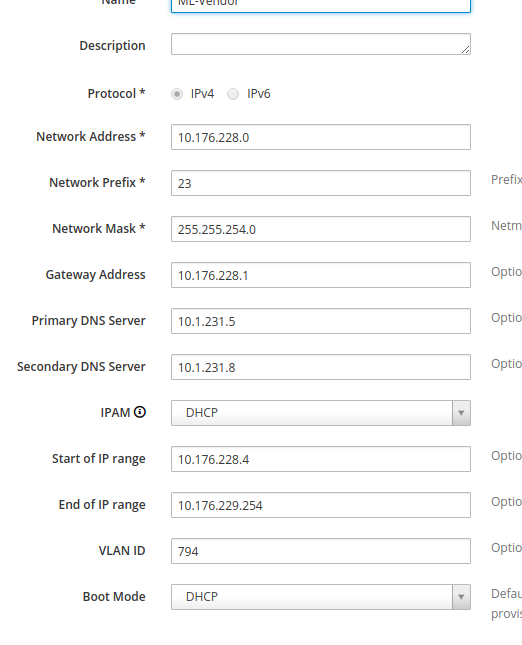Image resolution: width=522 pixels, height=645 pixels.
Task: Select the IPv4 protocol radio button
Action: [x=177, y=94]
